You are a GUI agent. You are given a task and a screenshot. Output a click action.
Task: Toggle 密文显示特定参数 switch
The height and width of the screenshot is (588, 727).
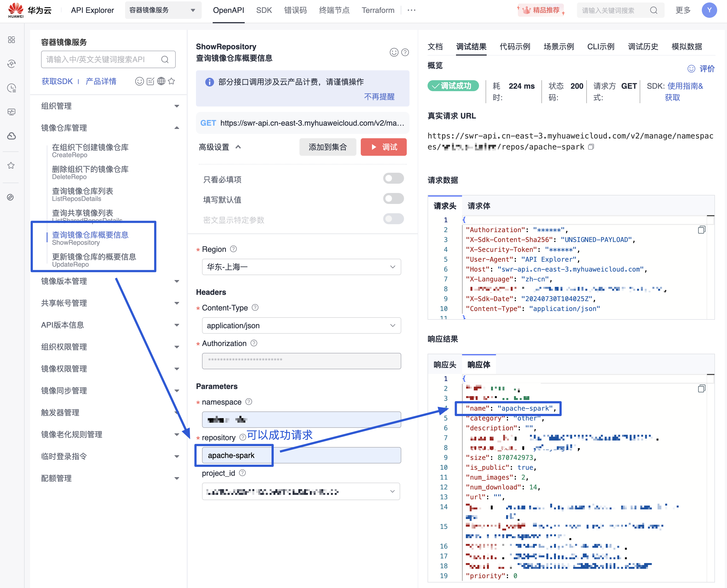[393, 219]
